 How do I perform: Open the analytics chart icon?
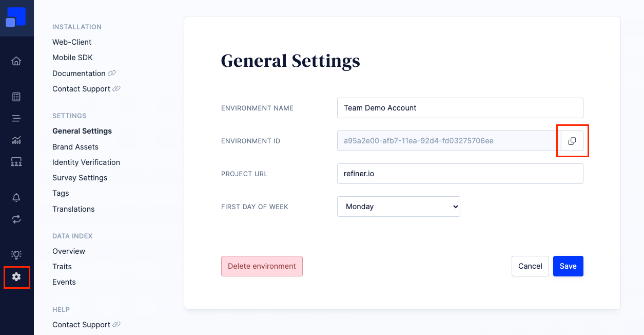[16, 140]
